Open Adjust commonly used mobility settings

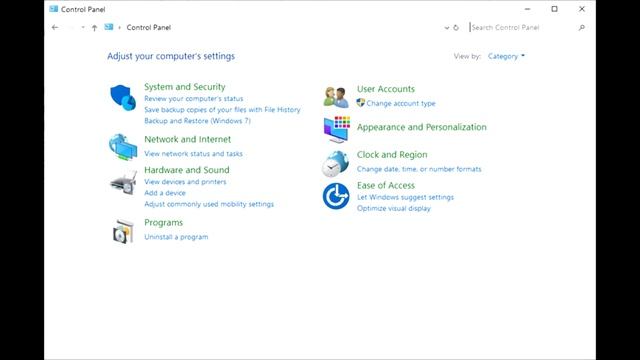tap(209, 204)
